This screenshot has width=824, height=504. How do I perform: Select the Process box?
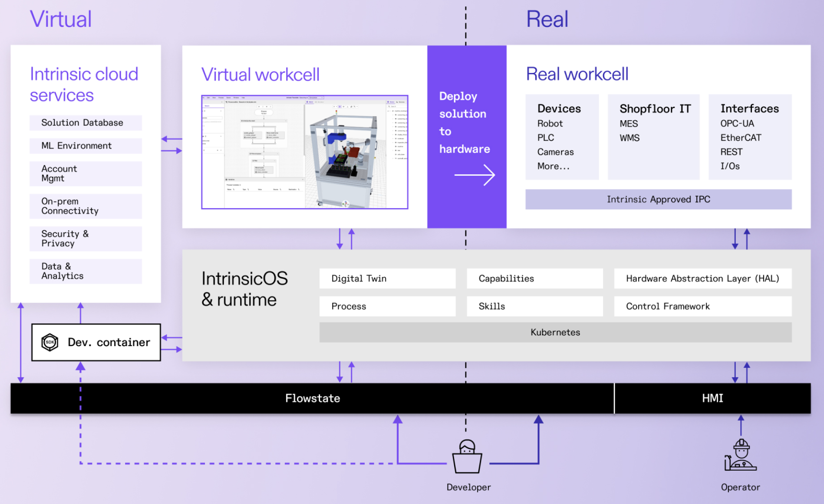pos(387,306)
